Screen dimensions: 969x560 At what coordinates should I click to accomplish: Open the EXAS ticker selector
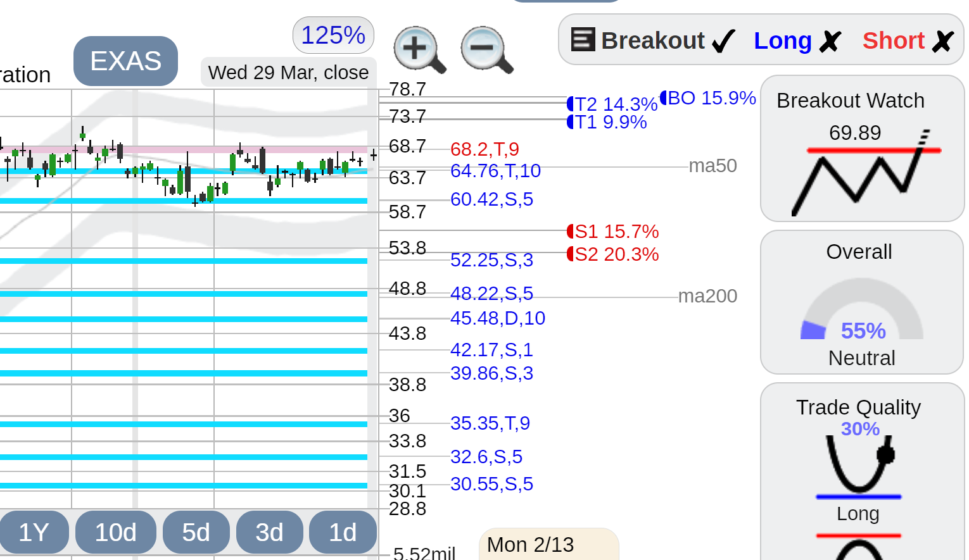[x=125, y=61]
